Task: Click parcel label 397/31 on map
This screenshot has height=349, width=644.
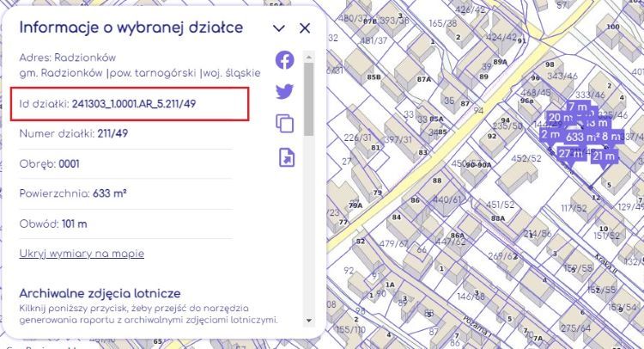Action: tap(398, 140)
